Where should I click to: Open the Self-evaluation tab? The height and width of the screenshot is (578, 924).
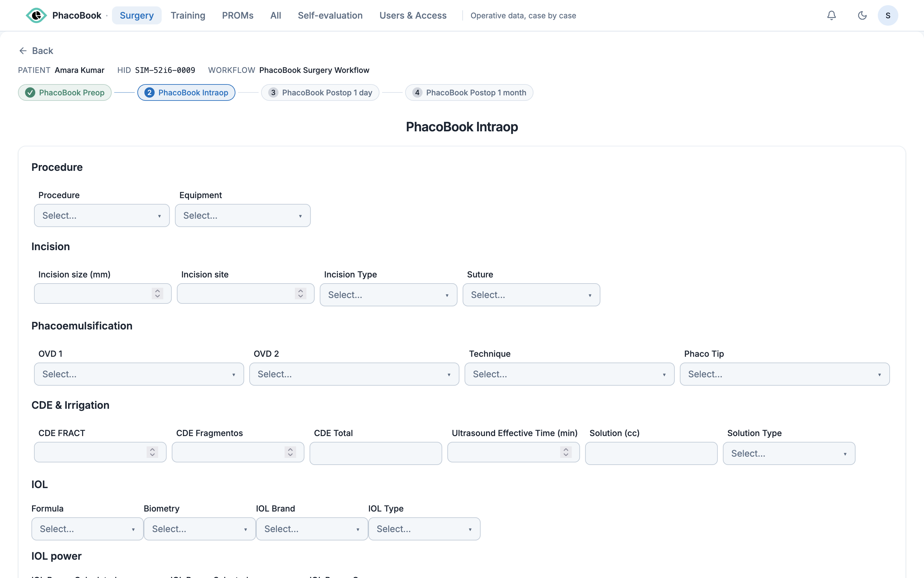click(330, 15)
